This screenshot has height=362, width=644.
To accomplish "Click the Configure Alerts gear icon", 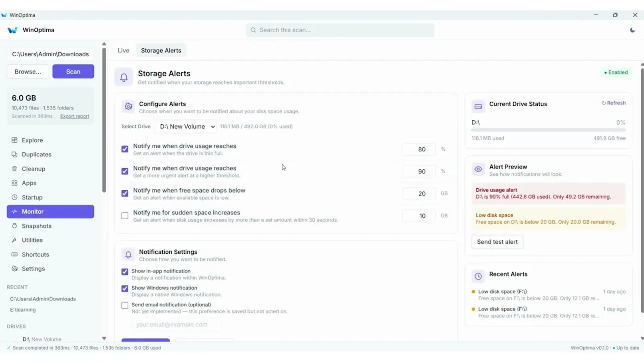I will pos(128,107).
